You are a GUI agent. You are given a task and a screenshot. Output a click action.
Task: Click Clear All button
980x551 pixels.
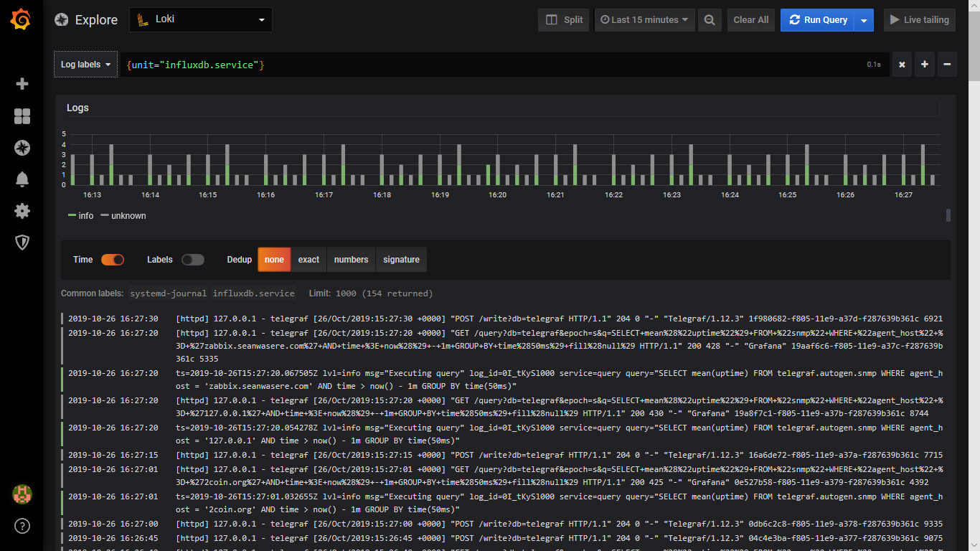[751, 20]
